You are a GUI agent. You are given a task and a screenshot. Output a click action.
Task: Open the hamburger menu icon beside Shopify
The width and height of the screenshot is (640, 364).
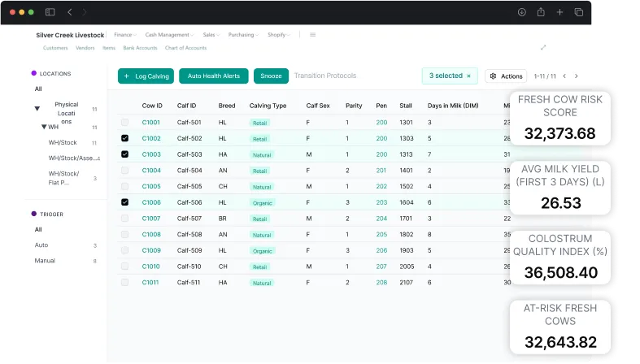click(312, 35)
